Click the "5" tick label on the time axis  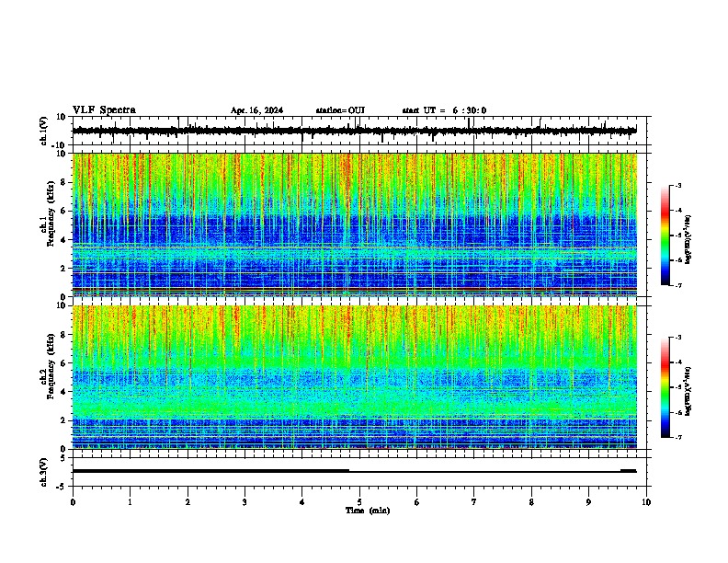click(359, 502)
